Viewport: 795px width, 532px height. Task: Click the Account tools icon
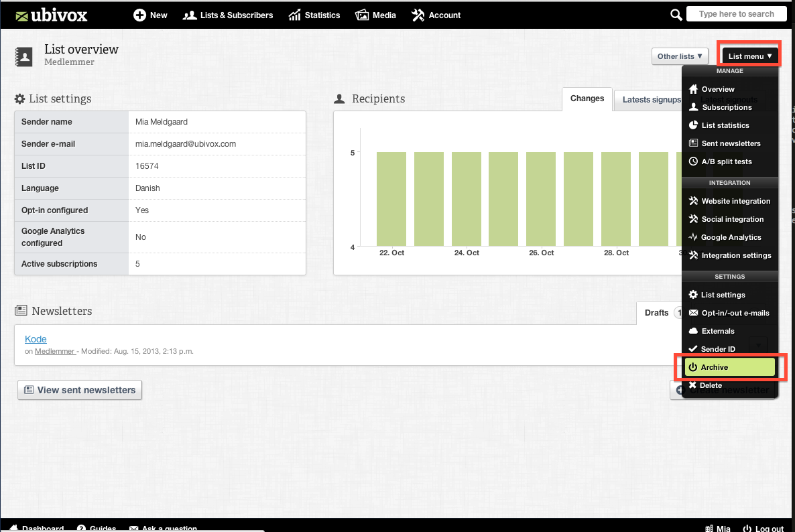(418, 15)
